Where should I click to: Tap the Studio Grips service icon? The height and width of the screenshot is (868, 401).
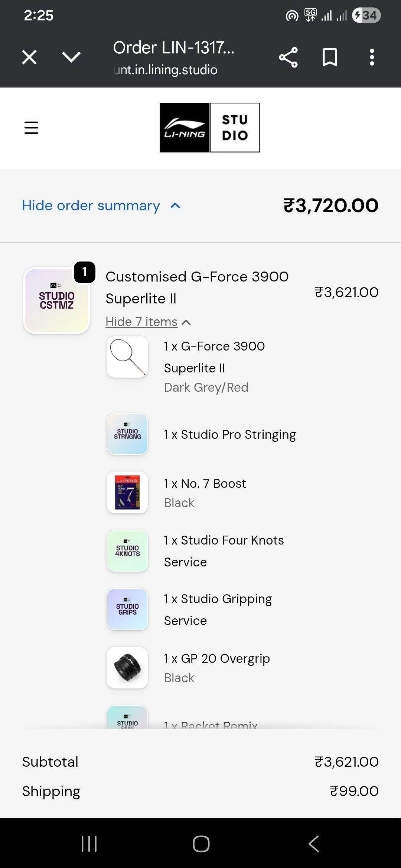[127, 609]
